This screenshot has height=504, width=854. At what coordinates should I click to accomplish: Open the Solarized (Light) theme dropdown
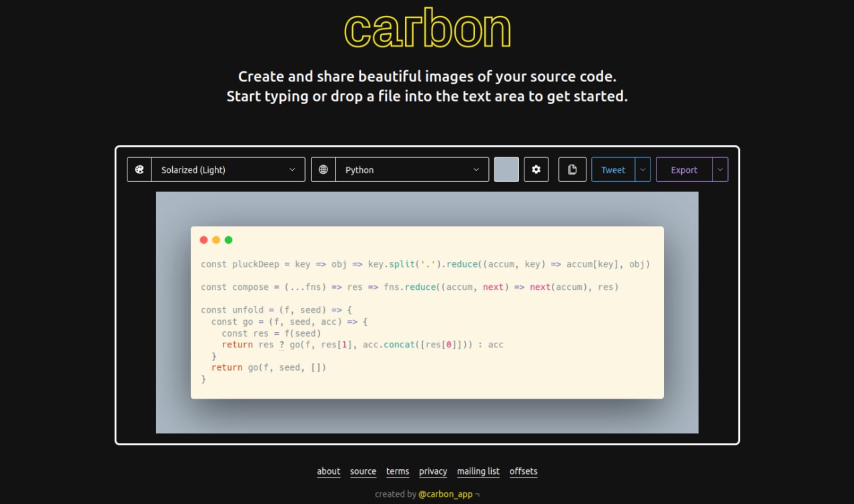click(228, 169)
